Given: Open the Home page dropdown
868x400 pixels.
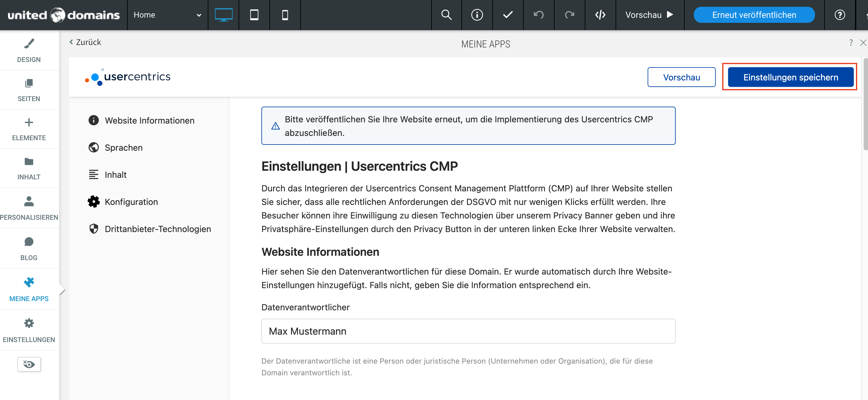Looking at the screenshot, I should tap(167, 15).
